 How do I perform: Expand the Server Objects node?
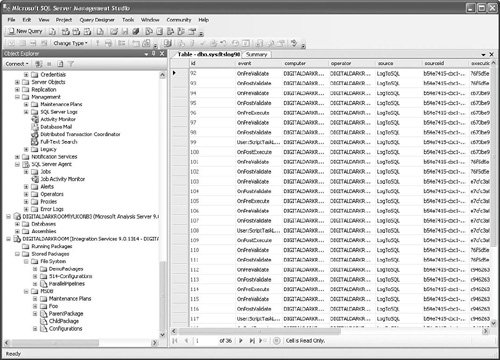pyautogui.click(x=17, y=82)
